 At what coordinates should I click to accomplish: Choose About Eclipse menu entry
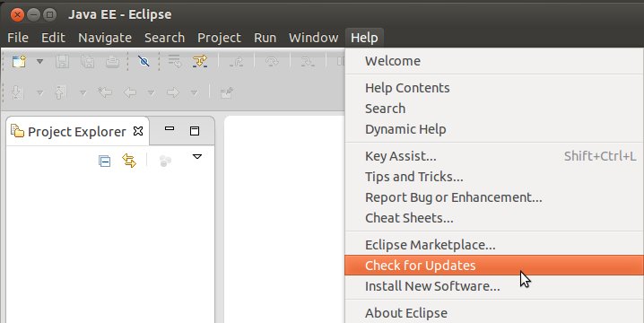(x=494, y=313)
